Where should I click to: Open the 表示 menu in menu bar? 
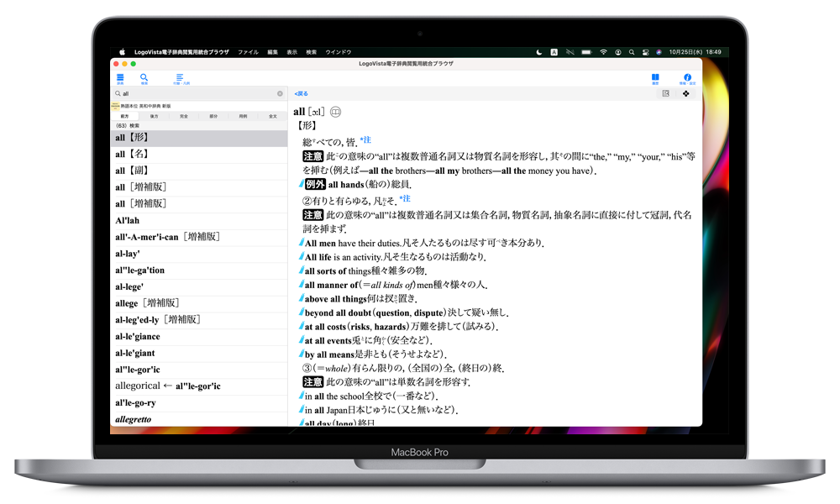point(291,52)
